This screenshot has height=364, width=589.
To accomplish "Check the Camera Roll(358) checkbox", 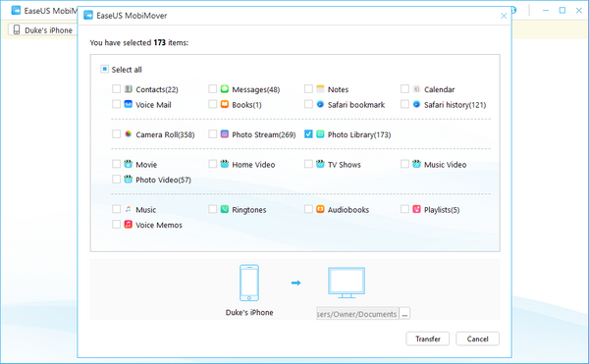I will (116, 134).
